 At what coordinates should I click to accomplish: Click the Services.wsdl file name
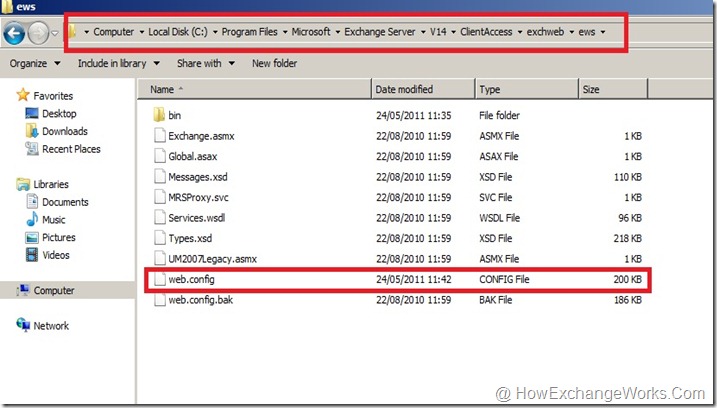point(197,218)
